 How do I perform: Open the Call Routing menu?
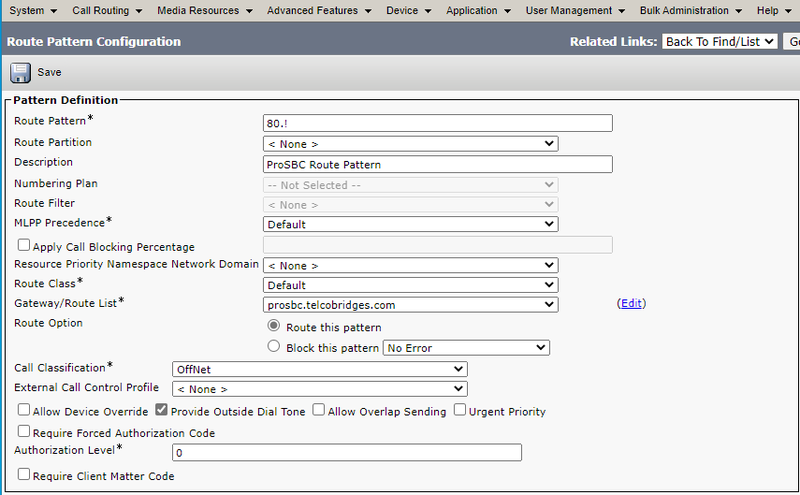[x=107, y=10]
